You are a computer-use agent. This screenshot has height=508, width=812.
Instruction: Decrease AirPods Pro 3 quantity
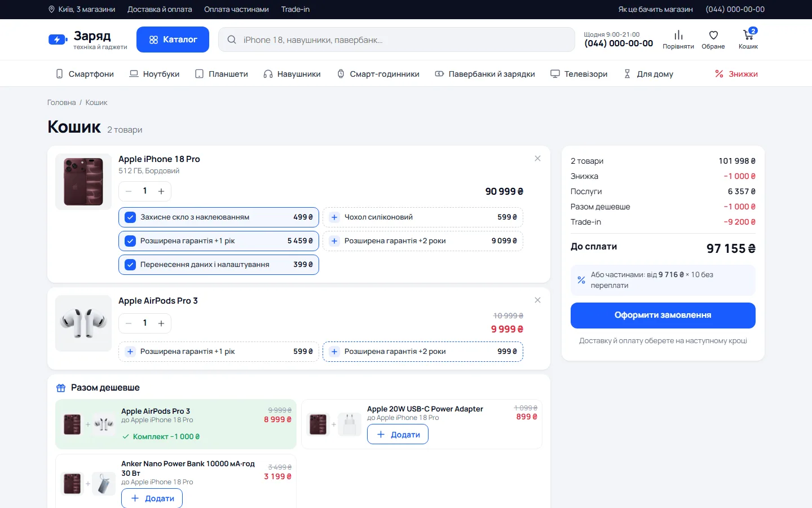tap(129, 323)
